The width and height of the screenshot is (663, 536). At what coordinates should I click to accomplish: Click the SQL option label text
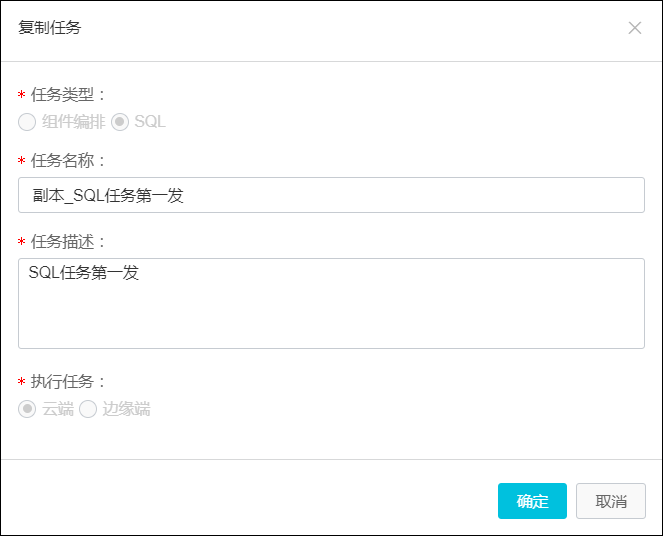pos(150,122)
